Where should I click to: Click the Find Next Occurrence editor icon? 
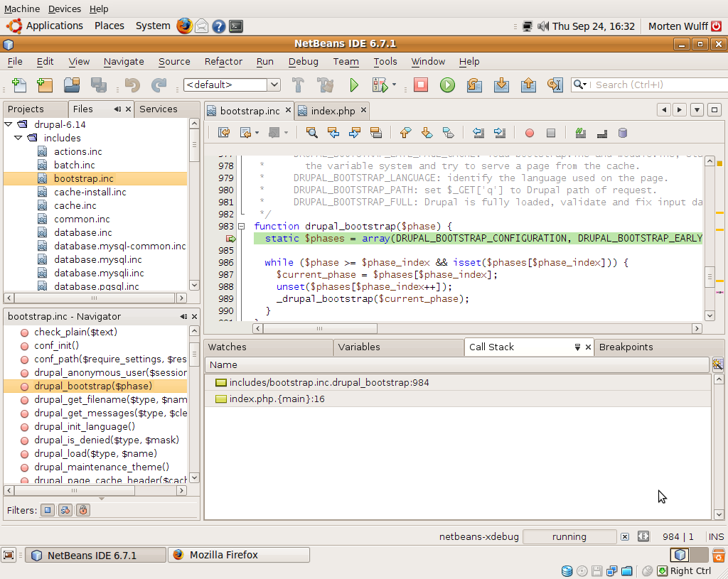point(355,133)
